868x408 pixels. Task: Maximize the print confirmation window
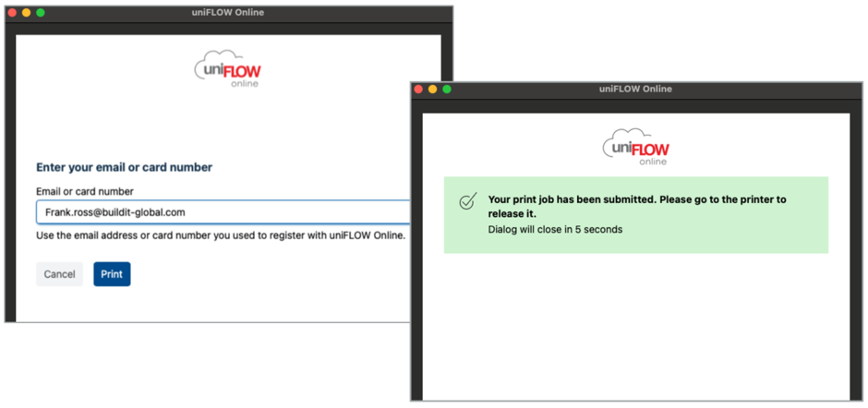447,90
